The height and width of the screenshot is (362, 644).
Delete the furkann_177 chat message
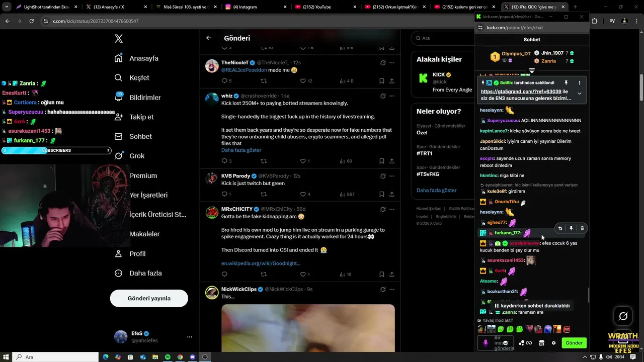click(582, 228)
